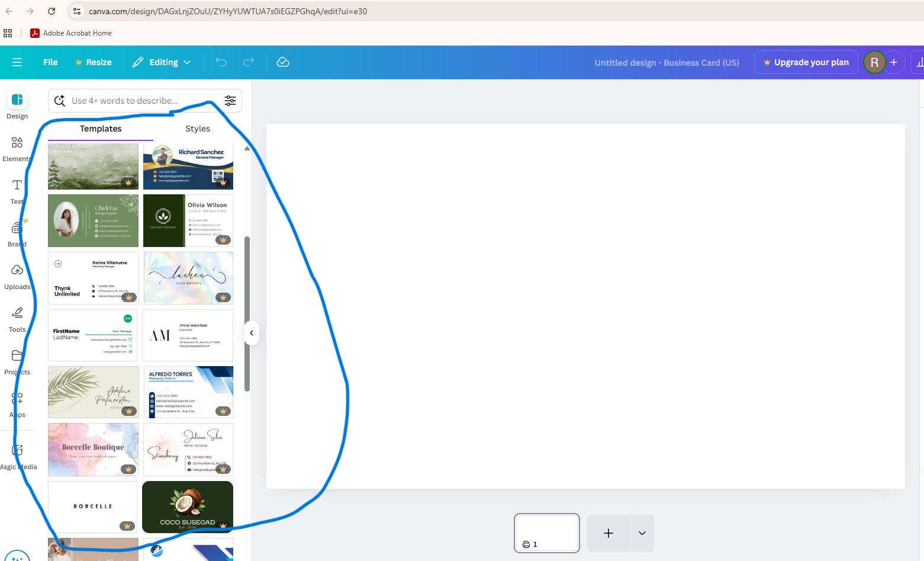Screen dimensions: 924x561
Task: Select the white BORCELLE template
Action: pos(93,507)
